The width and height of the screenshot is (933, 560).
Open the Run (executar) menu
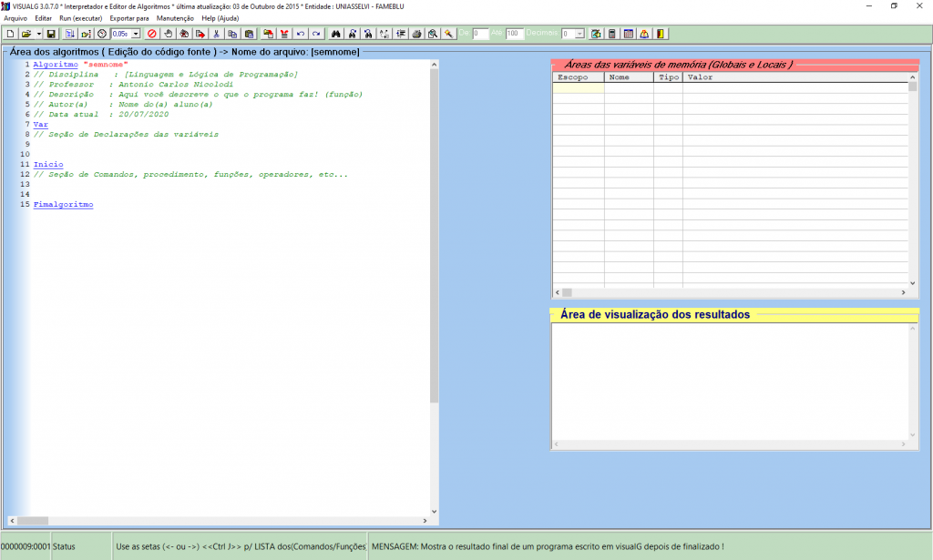[80, 18]
